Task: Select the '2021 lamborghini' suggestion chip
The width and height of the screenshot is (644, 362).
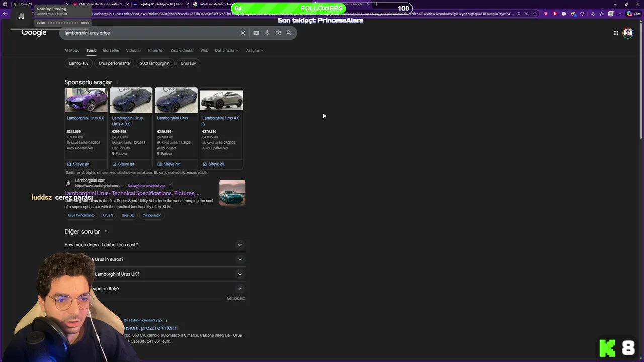Action: tap(155, 63)
